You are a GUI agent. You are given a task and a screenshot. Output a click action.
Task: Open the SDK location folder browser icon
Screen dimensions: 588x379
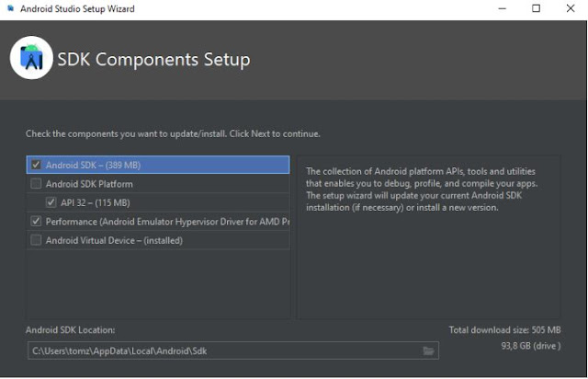[428, 350]
